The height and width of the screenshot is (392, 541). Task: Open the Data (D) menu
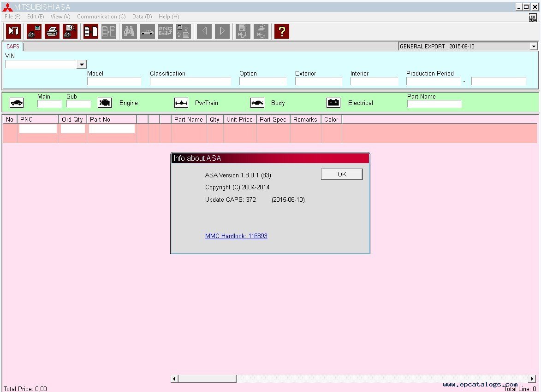[x=142, y=17]
